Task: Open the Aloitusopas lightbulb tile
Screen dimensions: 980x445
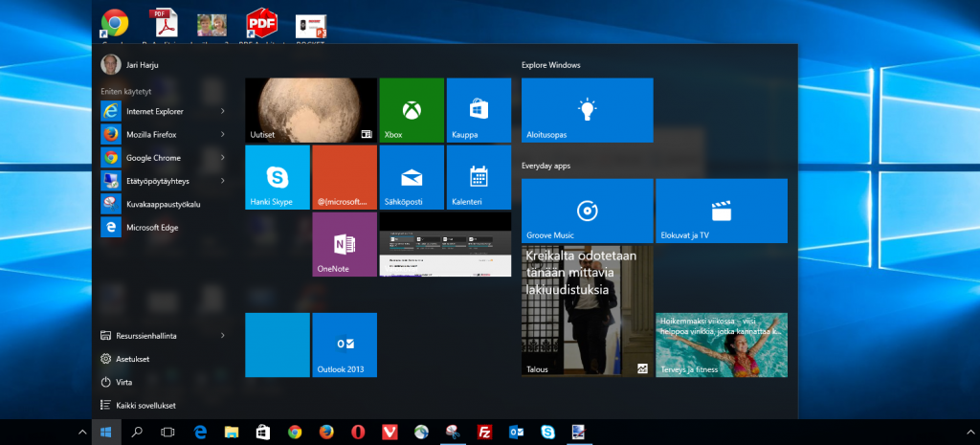Action: 587,110
